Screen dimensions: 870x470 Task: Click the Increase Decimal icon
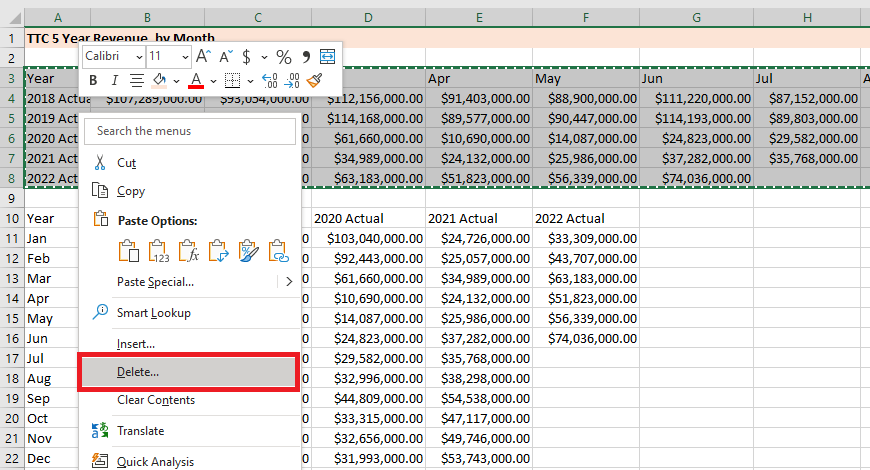pos(269,81)
